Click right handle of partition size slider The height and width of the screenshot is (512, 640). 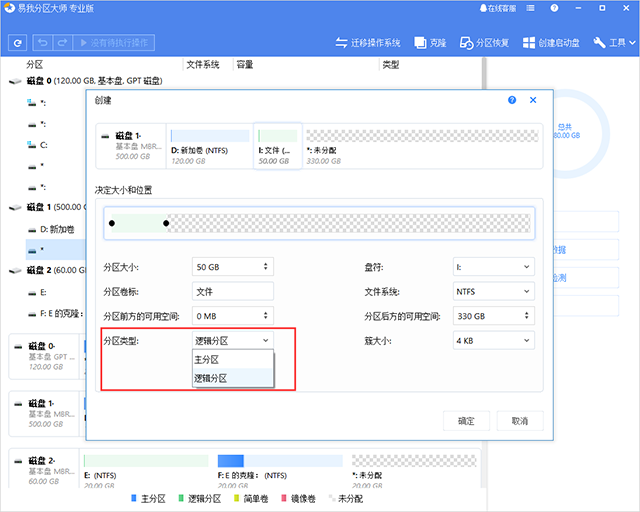(x=166, y=222)
